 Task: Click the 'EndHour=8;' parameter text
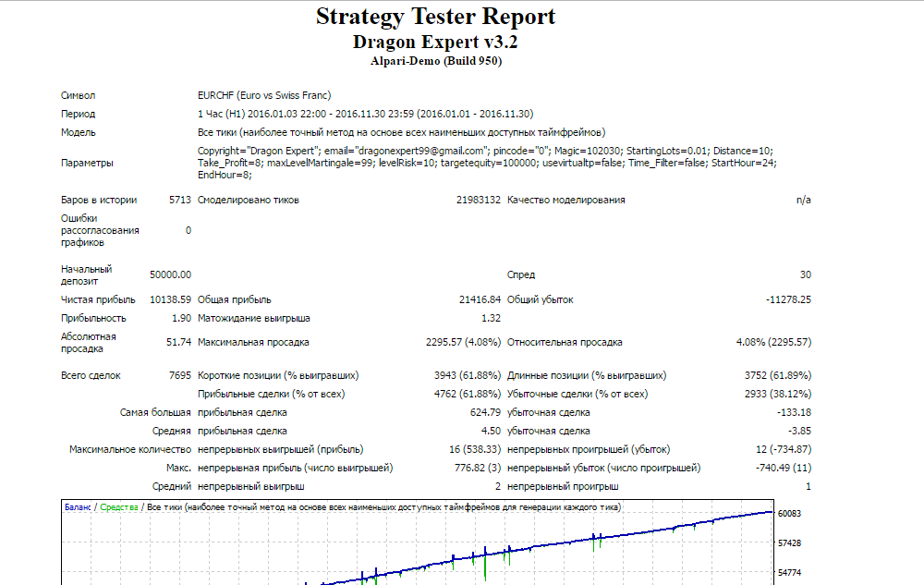[225, 176]
